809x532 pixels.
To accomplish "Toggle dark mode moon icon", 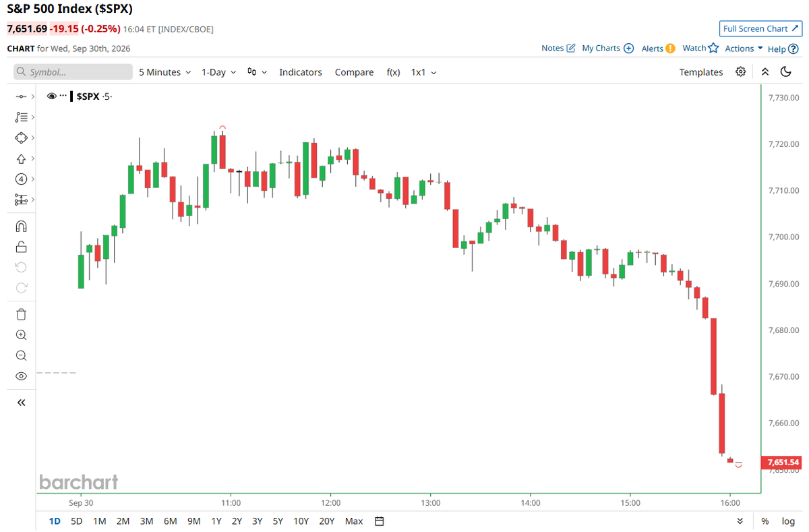I will [786, 72].
